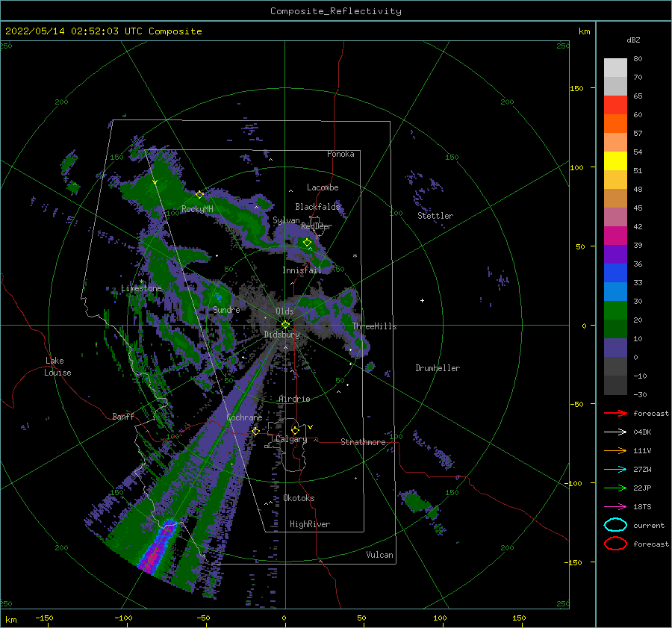
Task: Pick the red 60-65 dBZ swatch
Action: 615,105
